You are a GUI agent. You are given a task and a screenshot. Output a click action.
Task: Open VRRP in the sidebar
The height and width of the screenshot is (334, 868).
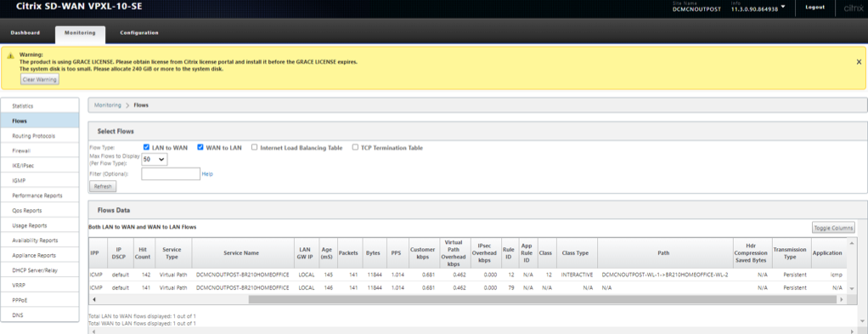pyautogui.click(x=40, y=285)
